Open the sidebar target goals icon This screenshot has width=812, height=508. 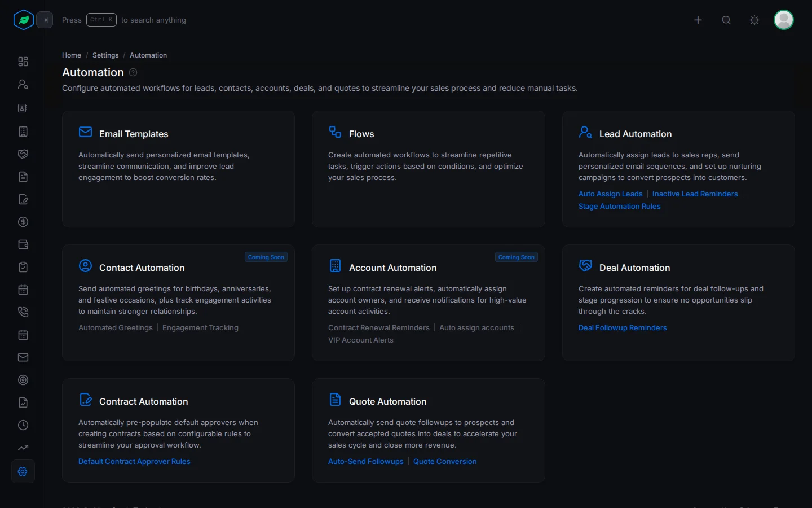[23, 380]
